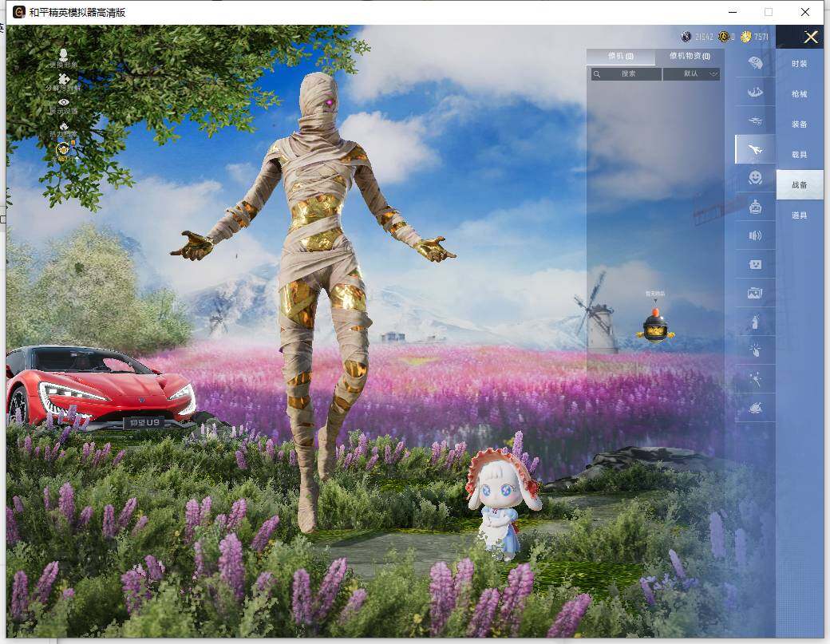Viewport: 830px width, 644px height.
Task: Switch to the 载具 category tab
Action: coord(800,155)
